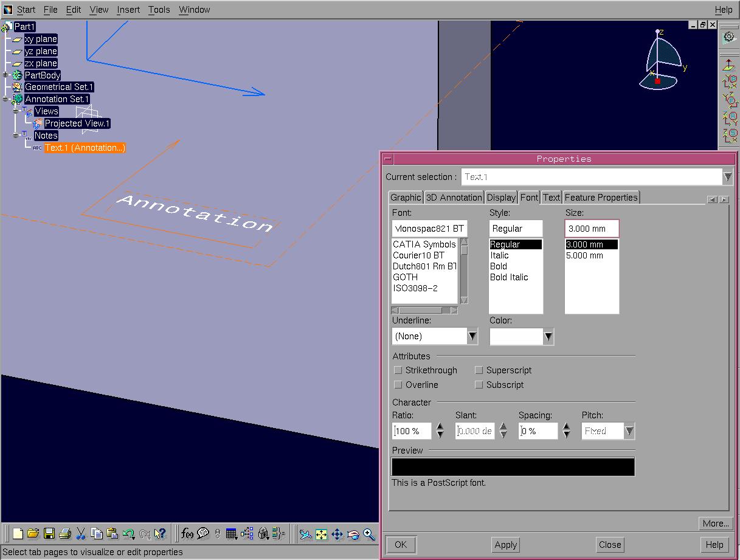Select the Rotate view icon

point(353,534)
